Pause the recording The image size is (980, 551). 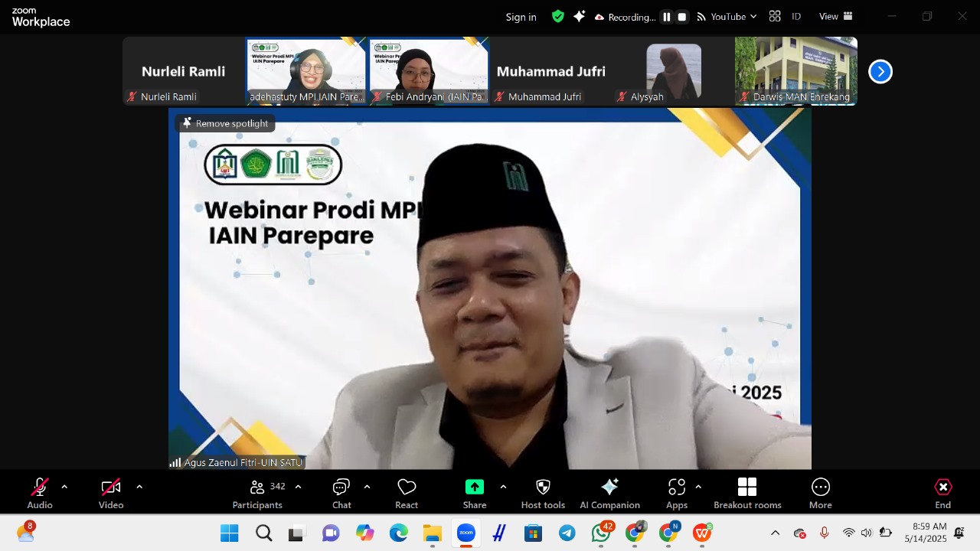pos(667,17)
